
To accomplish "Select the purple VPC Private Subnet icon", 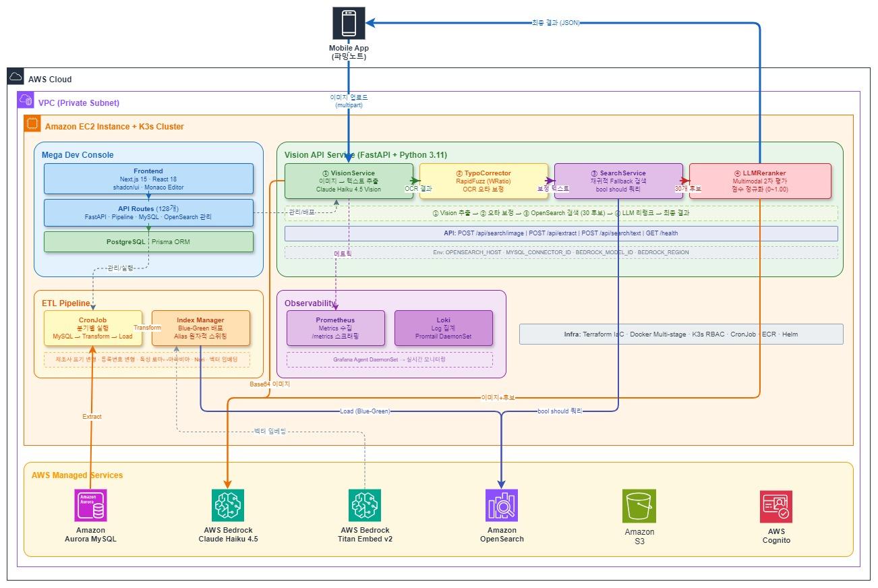I will click(x=27, y=98).
